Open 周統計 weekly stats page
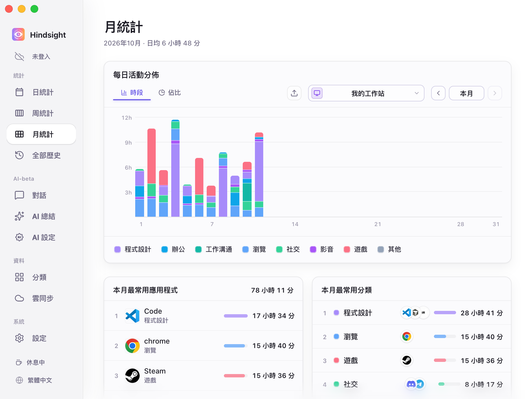 coord(41,113)
